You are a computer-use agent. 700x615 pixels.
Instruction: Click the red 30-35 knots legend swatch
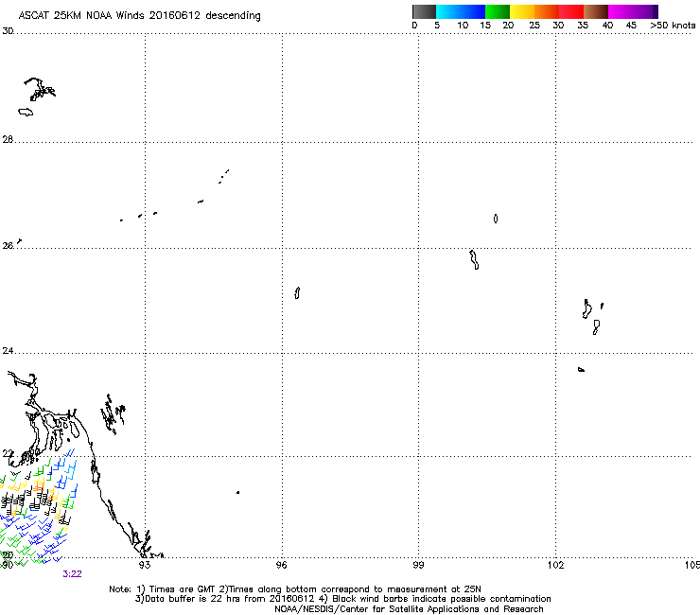(x=571, y=11)
